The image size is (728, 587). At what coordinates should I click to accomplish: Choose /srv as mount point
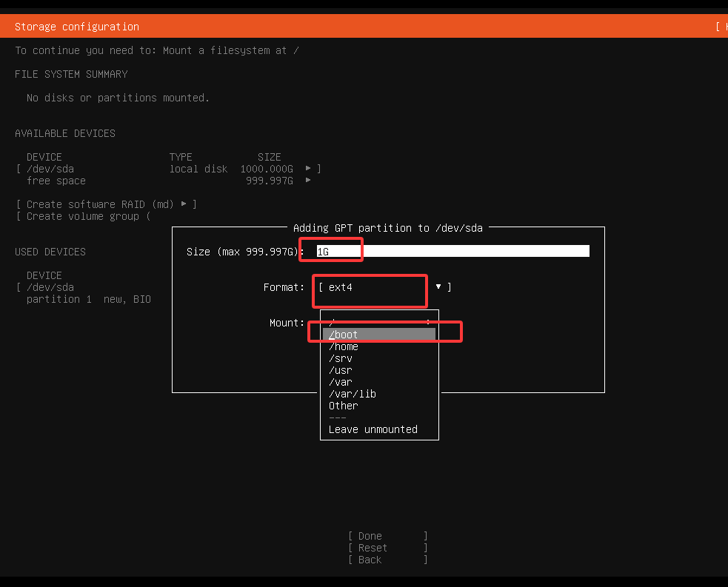tap(341, 358)
